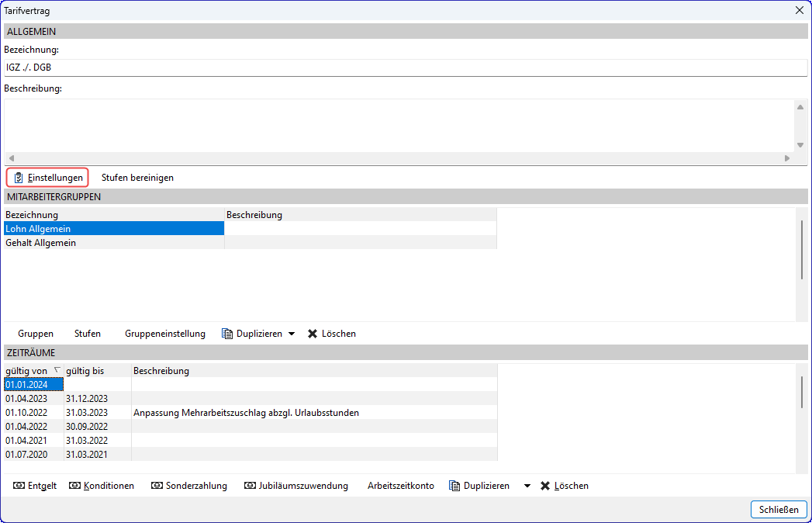Click end date 30.09.2022 cell

pos(98,427)
